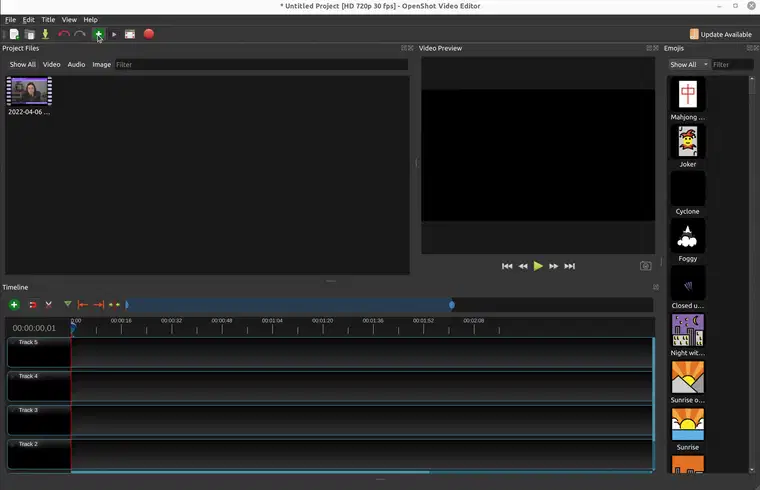Select the Sunrise over mountains emoji
This screenshot has height=490, width=760.
point(688,377)
